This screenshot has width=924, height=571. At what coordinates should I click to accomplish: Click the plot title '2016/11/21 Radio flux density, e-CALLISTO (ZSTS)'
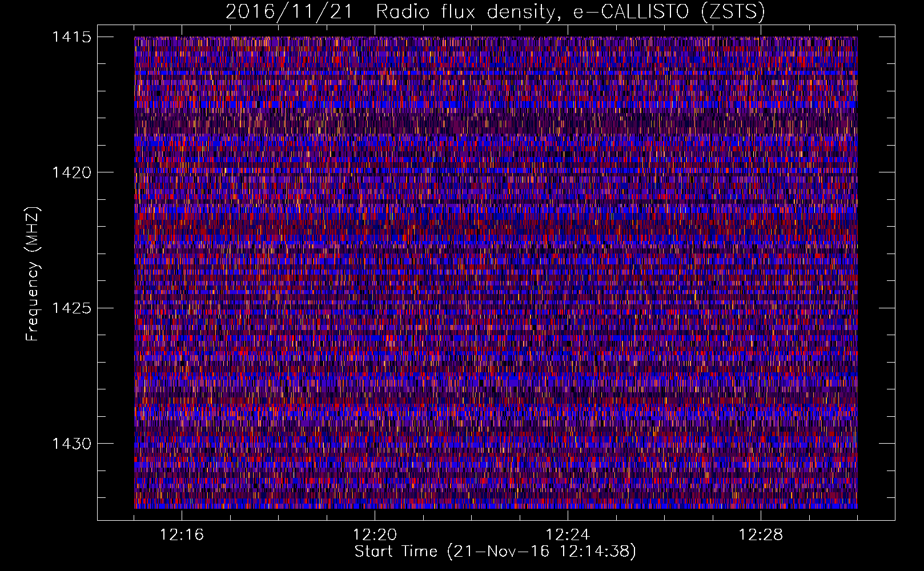coord(495,12)
